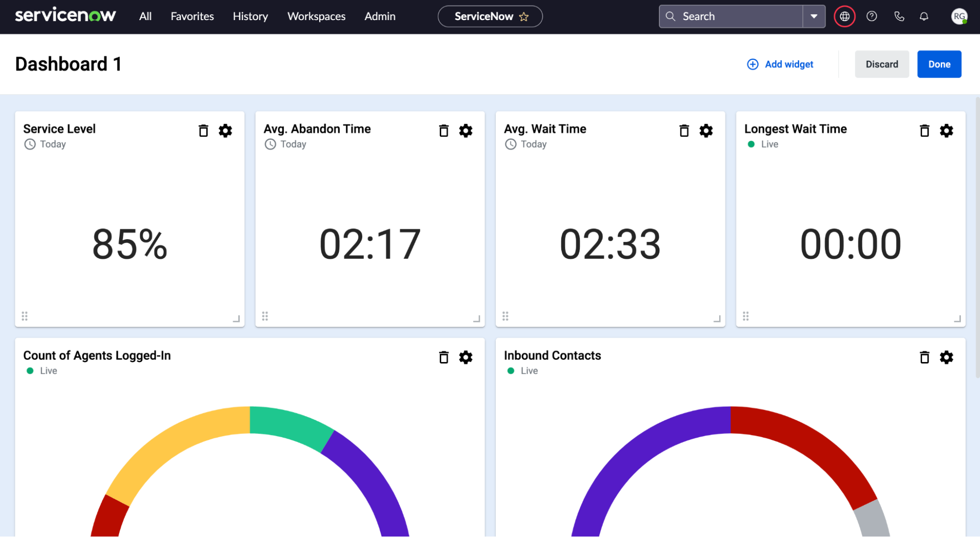The height and width of the screenshot is (537, 980).
Task: Open the help icon
Action: point(872,16)
